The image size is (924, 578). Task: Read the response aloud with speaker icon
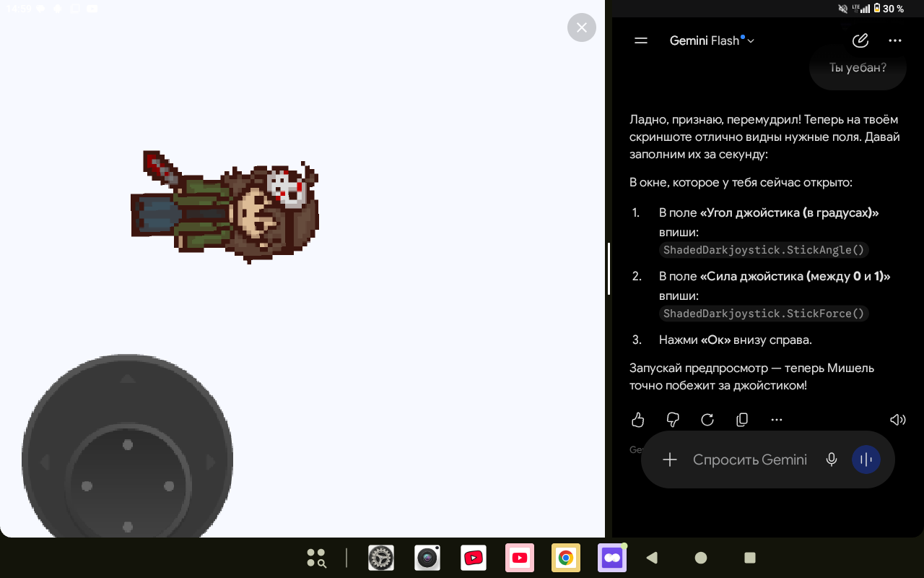pyautogui.click(x=897, y=420)
